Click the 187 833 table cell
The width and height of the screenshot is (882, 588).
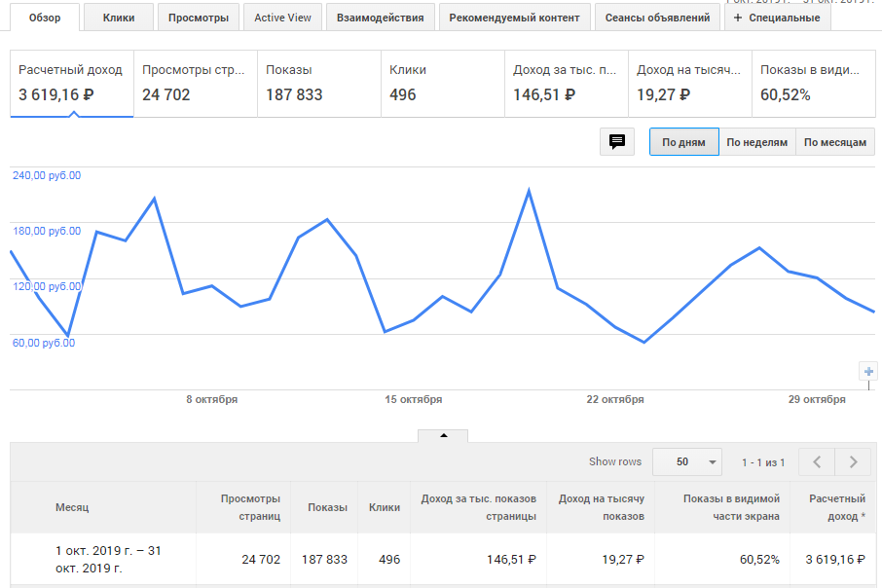pos(324,560)
